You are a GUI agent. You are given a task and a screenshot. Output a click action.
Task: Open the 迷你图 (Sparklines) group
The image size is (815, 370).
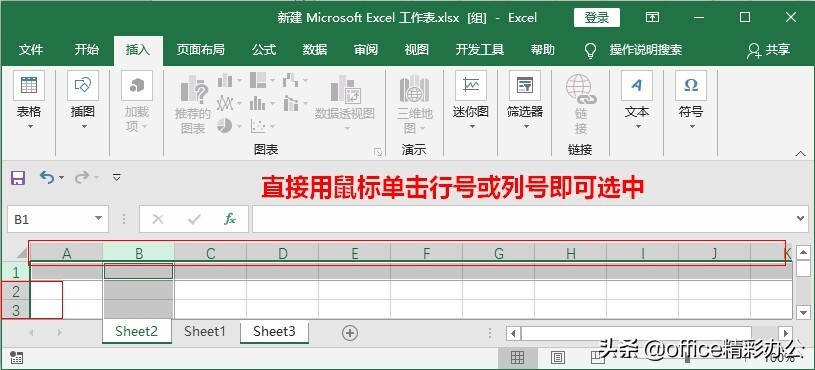(471, 101)
